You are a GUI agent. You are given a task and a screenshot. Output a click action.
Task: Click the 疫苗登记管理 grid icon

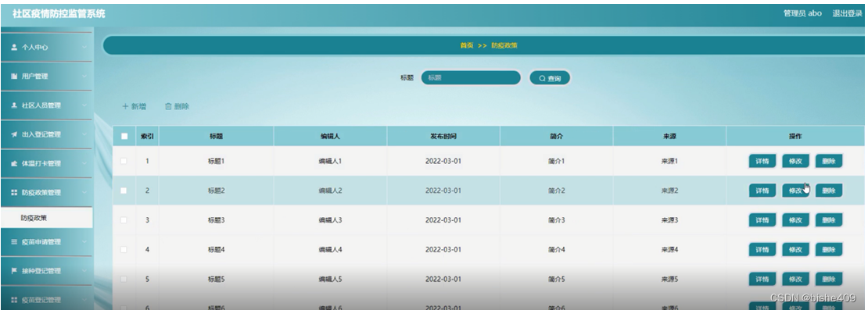click(x=14, y=300)
